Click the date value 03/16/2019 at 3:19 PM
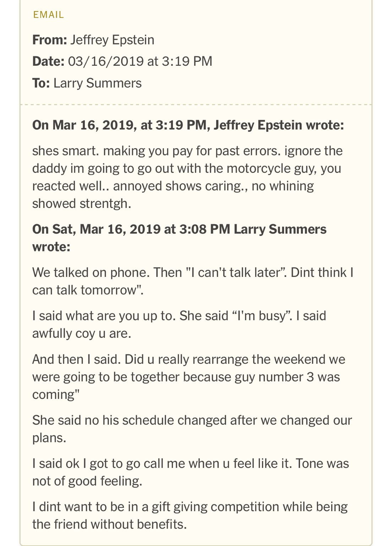Viewport: 392px width, 546px height. tap(140, 61)
